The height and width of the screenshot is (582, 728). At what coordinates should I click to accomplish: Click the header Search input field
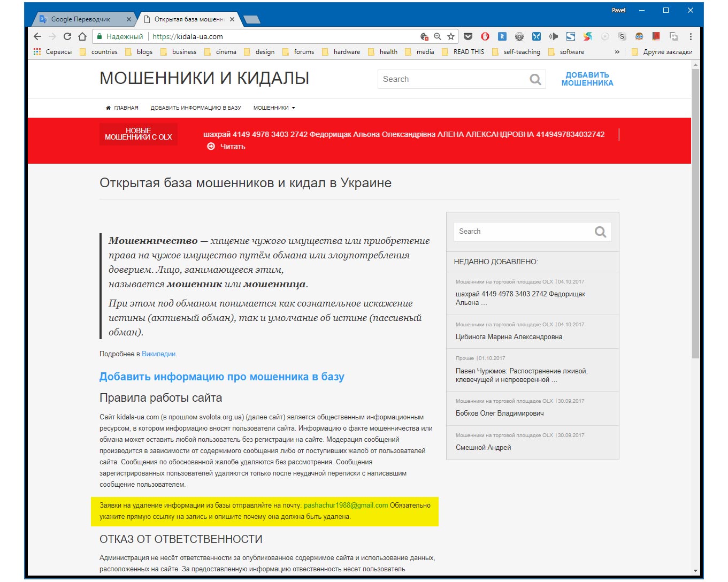453,79
